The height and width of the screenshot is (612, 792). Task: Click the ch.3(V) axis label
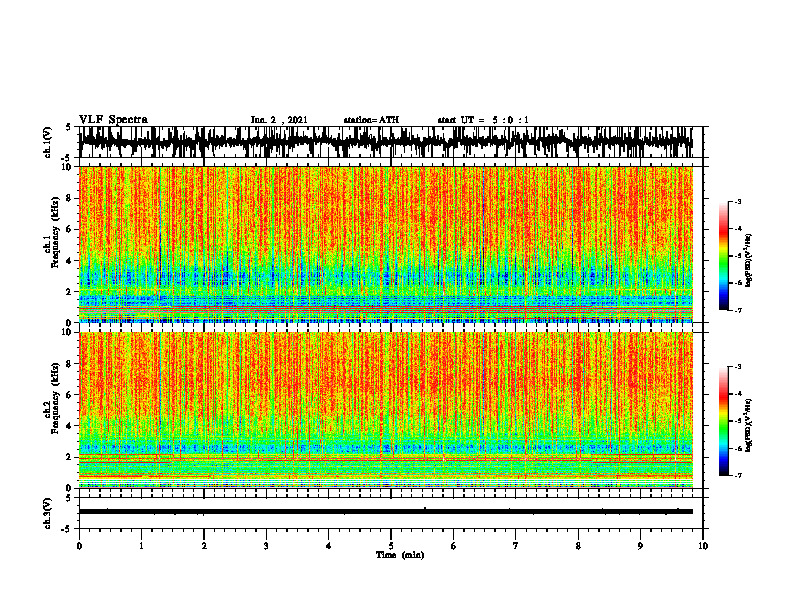(x=48, y=513)
